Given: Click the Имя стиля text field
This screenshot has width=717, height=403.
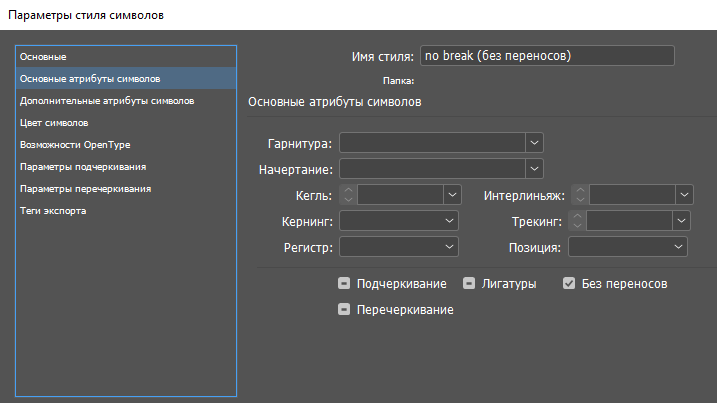Looking at the screenshot, I should point(547,56).
